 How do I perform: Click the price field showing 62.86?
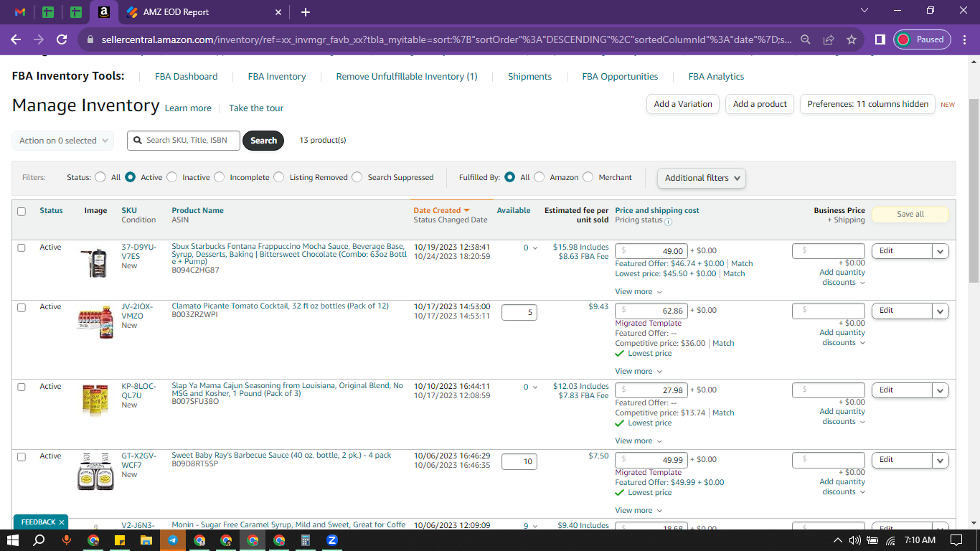651,311
